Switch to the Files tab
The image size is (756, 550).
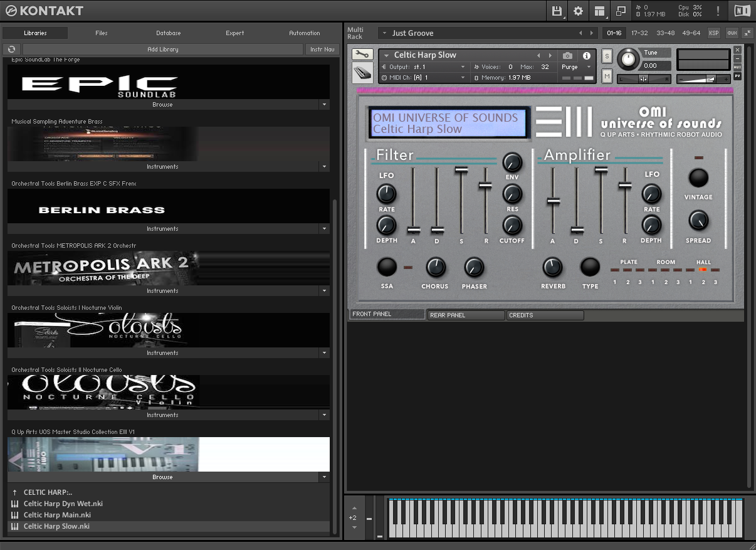click(102, 33)
